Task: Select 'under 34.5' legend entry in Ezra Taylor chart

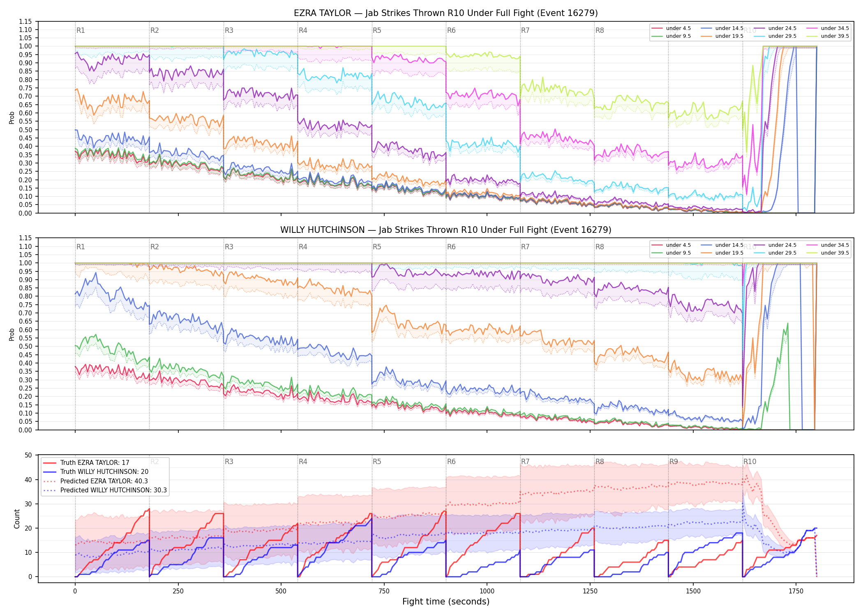Action: (828, 28)
